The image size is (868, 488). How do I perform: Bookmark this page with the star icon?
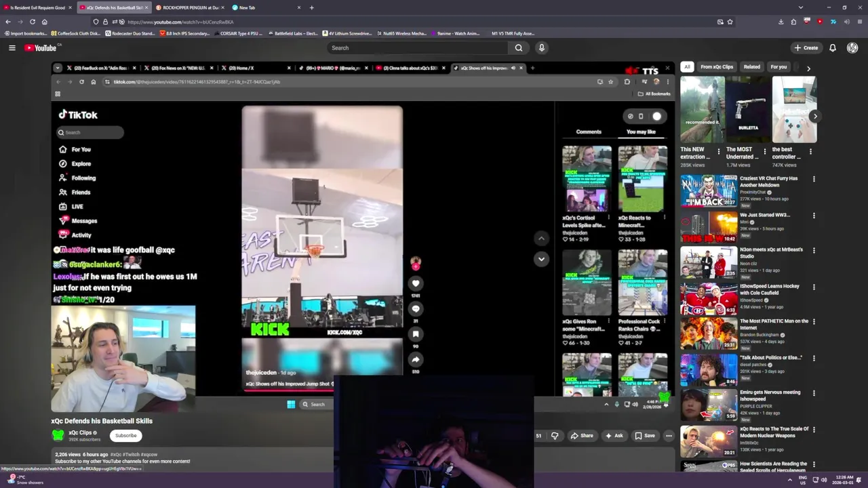click(730, 22)
